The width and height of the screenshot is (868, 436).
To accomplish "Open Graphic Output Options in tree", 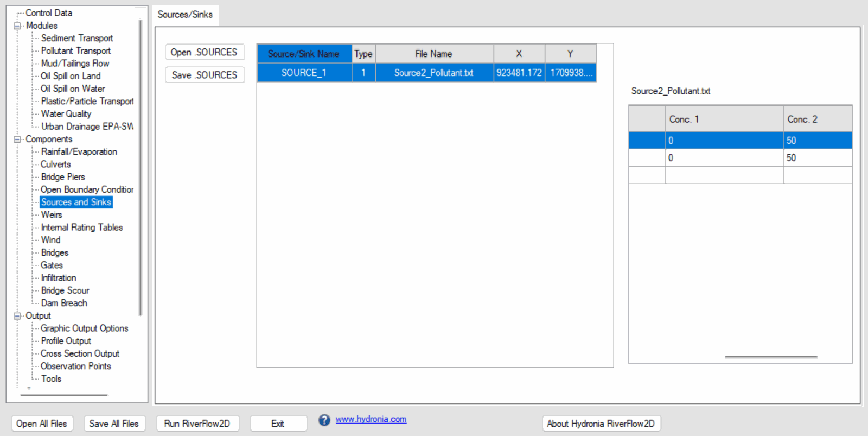I will (84, 328).
